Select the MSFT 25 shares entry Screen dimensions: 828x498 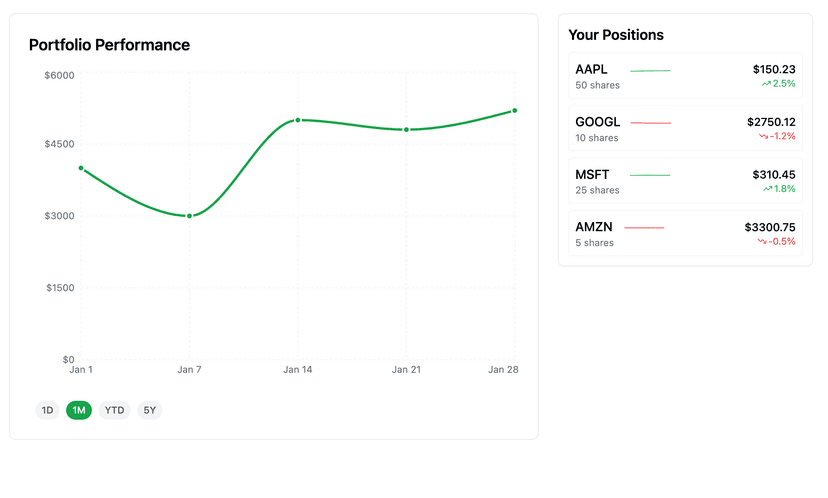(597, 190)
